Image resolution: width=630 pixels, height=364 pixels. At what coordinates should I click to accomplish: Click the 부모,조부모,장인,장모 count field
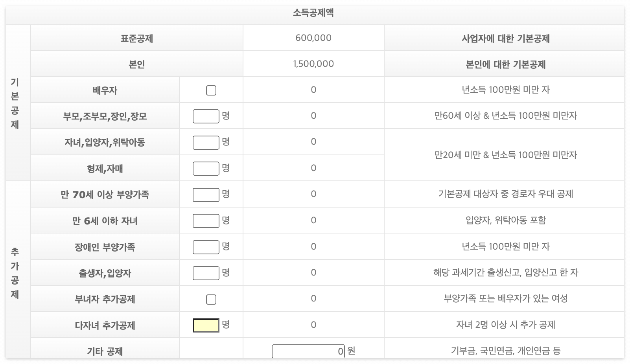click(205, 116)
